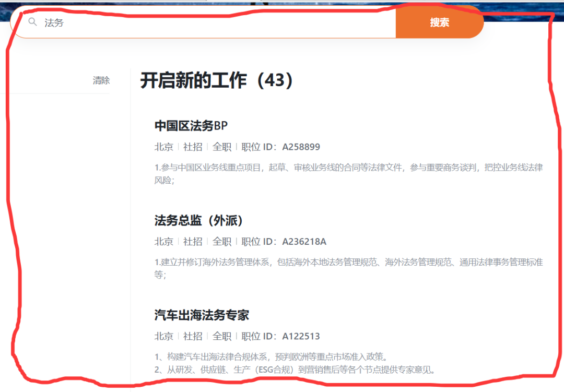Click 社招 tag under 中国区法务BP
The height and width of the screenshot is (392, 564).
[193, 147]
